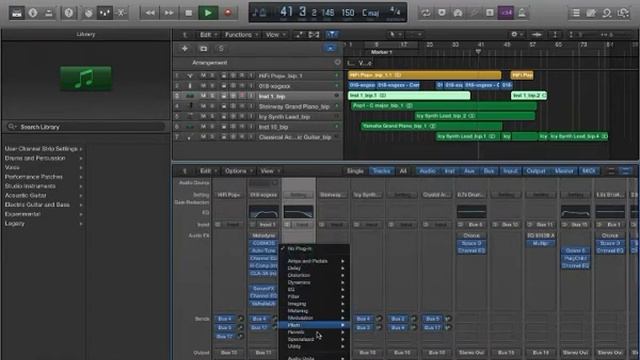Fast forward the playhead

click(169, 13)
